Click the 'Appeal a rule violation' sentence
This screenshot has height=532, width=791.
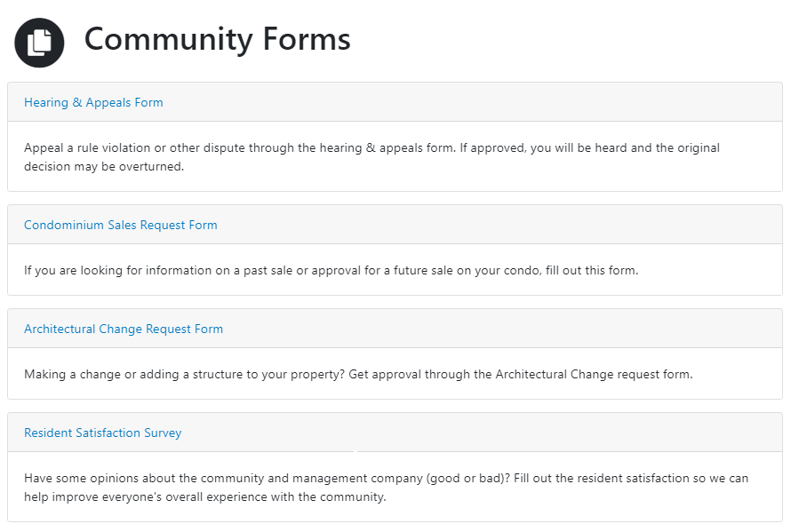pyautogui.click(x=240, y=147)
